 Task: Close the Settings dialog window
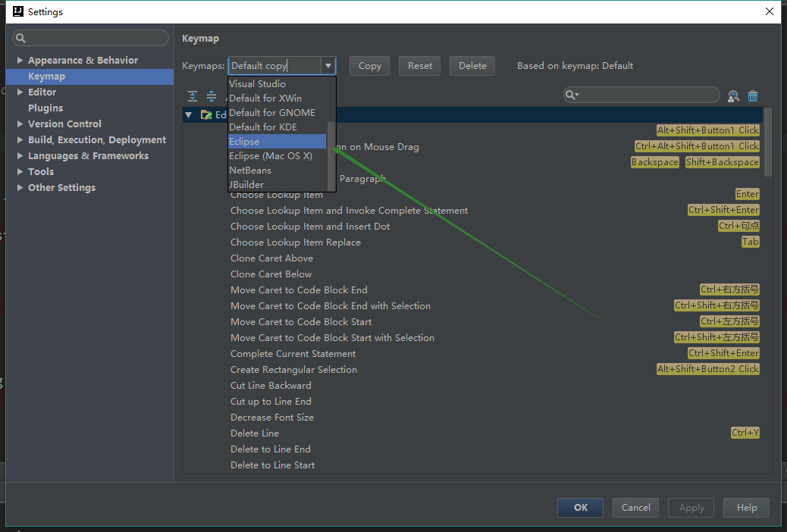tap(769, 11)
